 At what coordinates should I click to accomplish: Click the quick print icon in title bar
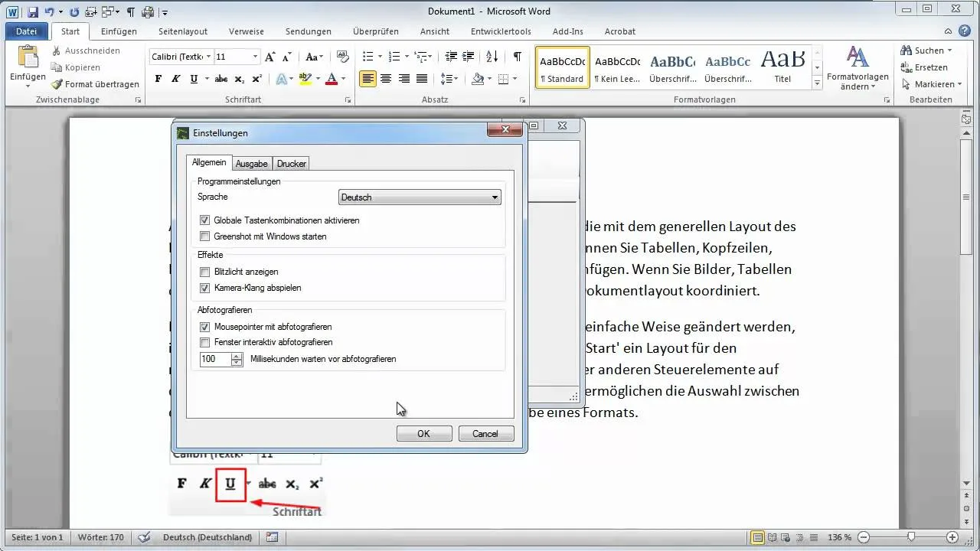[x=148, y=12]
